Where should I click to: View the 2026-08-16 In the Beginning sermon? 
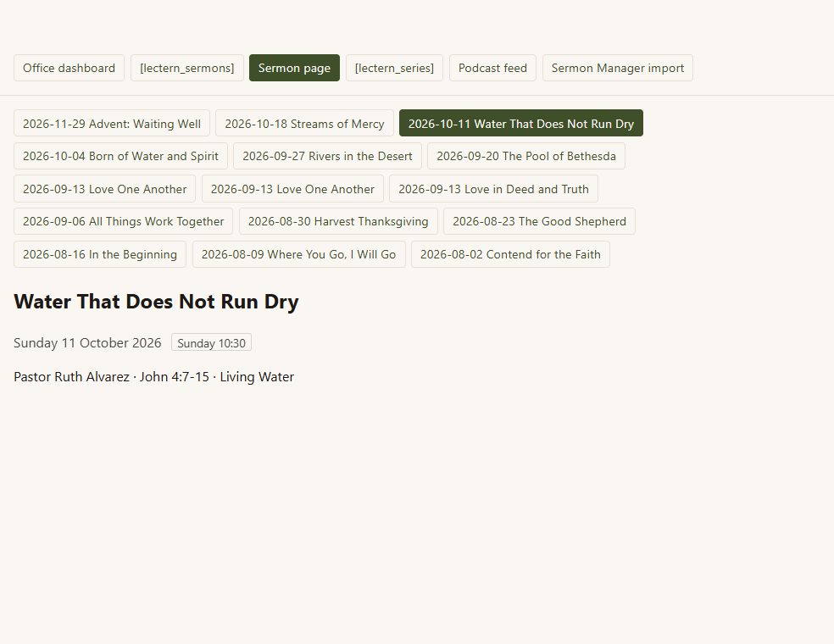100,254
